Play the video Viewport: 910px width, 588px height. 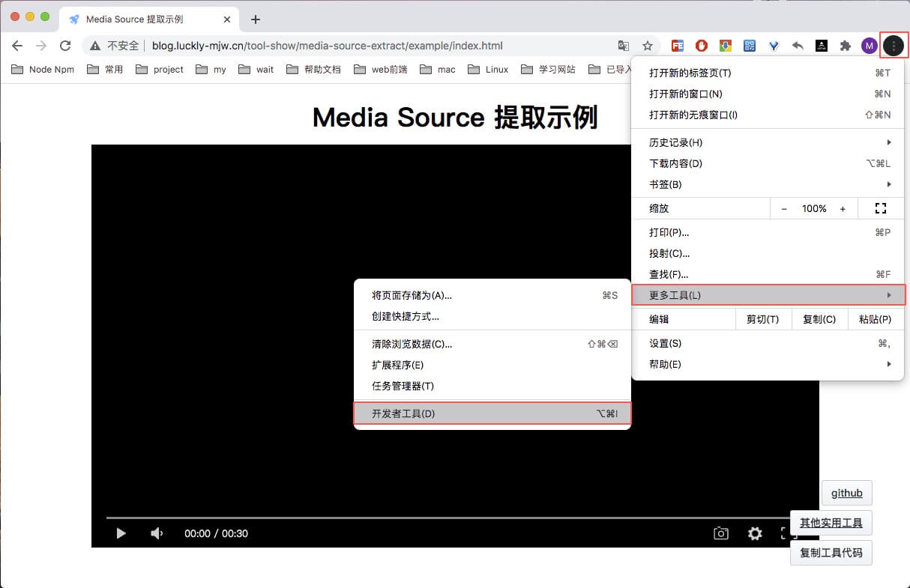tap(121, 533)
